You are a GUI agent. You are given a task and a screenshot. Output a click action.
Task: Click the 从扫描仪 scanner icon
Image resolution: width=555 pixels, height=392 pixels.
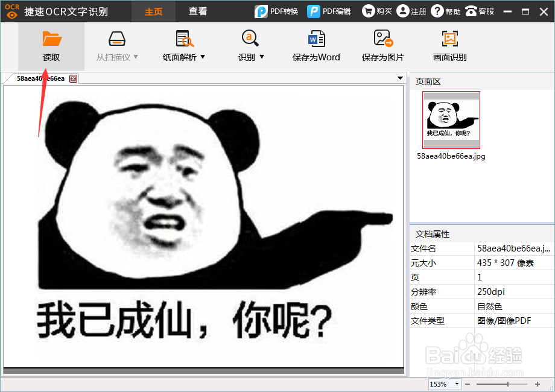point(117,39)
